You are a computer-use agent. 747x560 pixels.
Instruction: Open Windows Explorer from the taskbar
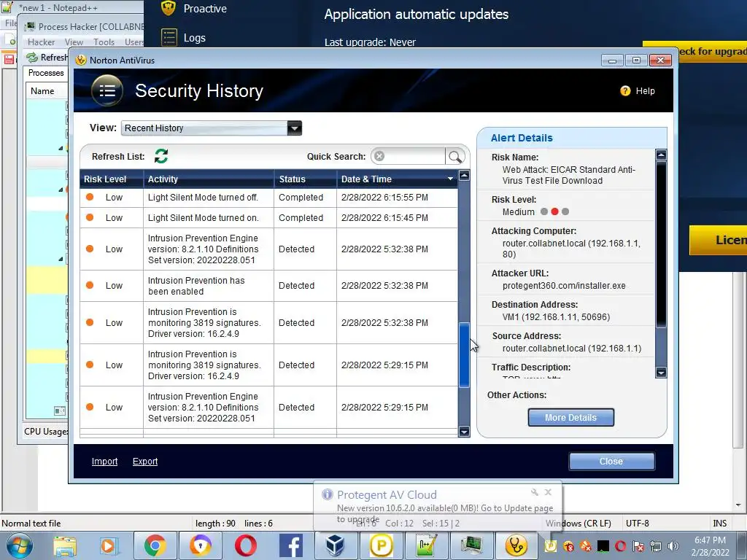(x=65, y=545)
